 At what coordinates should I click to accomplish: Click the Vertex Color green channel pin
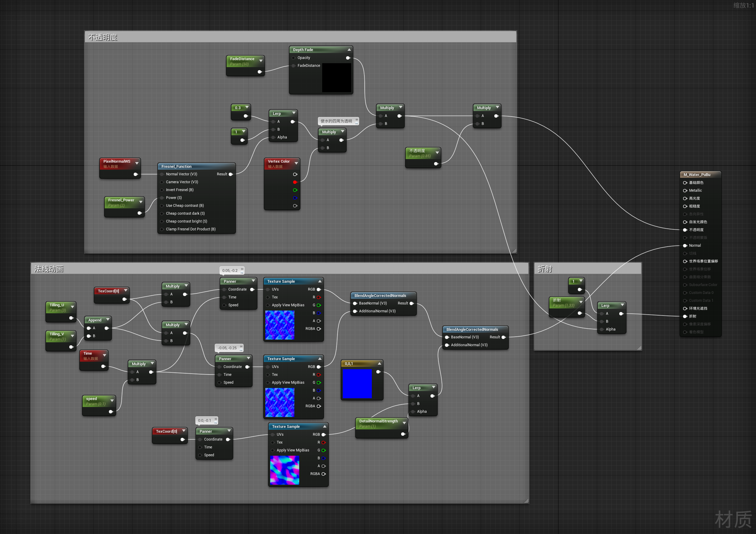point(295,190)
